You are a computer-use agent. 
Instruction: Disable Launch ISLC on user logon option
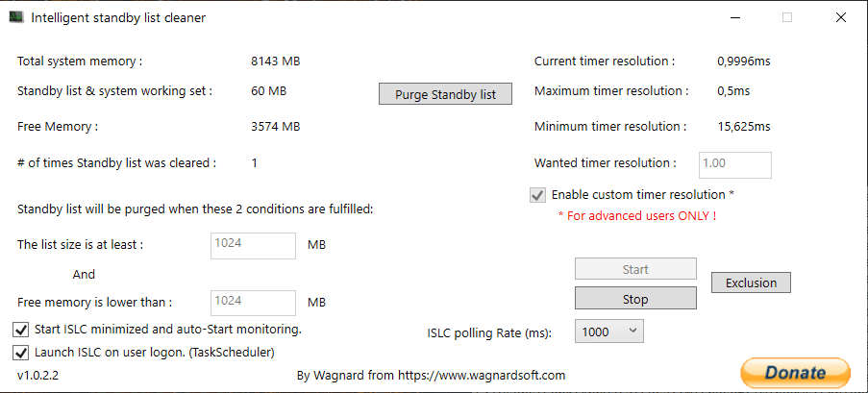(x=20, y=352)
